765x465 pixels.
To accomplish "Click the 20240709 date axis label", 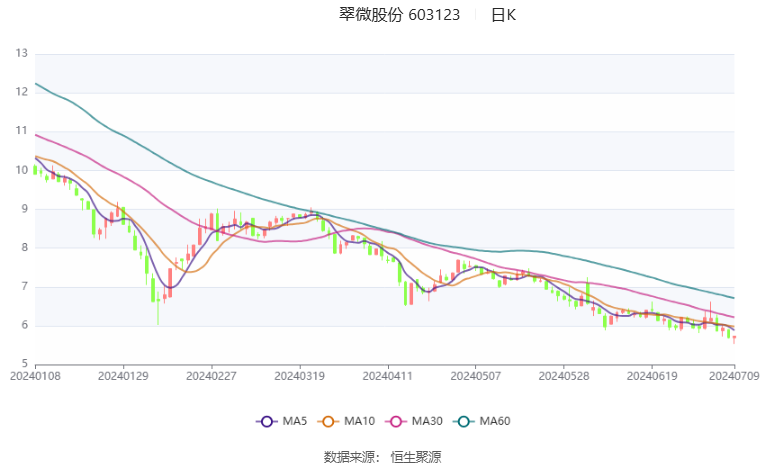I will coord(734,376).
